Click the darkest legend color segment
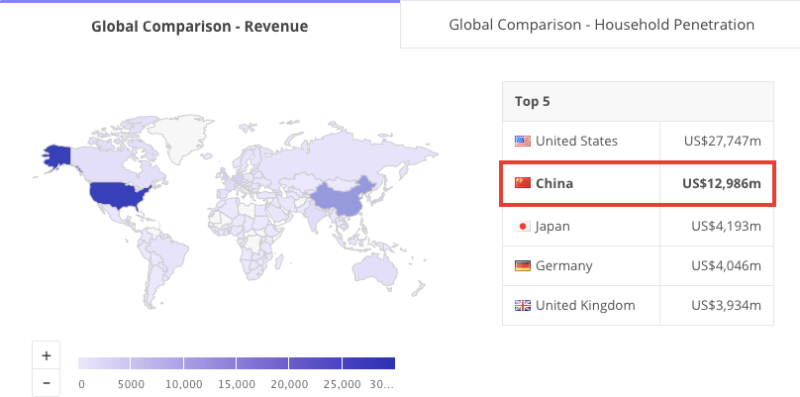The width and height of the screenshot is (800, 397). (368, 363)
